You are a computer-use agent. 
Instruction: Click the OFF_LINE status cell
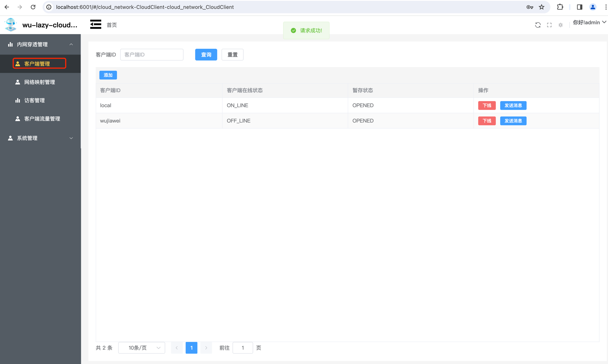(x=285, y=121)
